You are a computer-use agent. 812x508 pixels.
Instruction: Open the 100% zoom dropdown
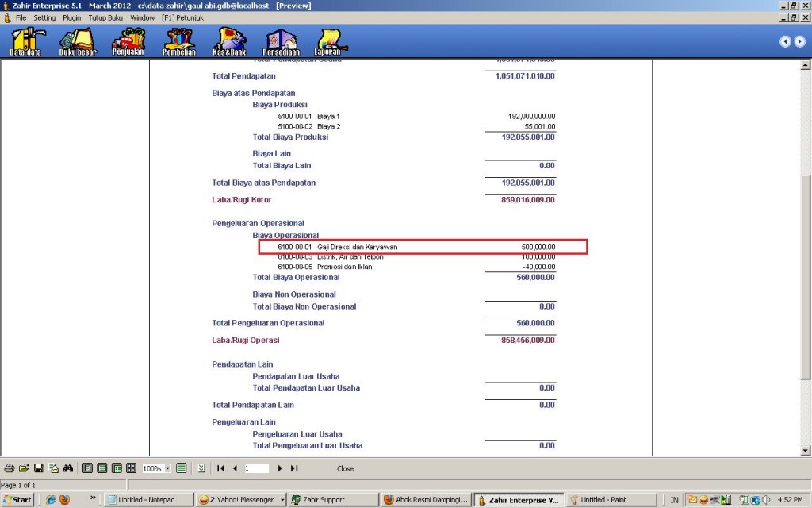pyautogui.click(x=168, y=468)
